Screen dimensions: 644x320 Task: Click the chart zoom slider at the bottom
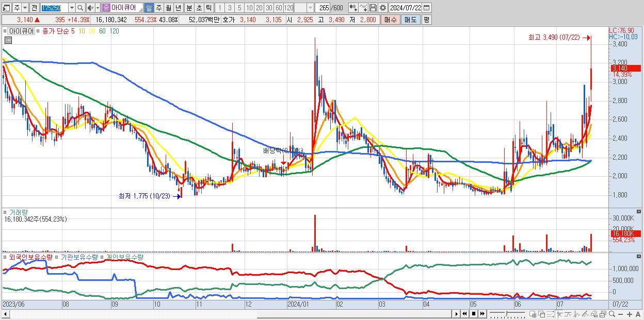(x=507, y=313)
